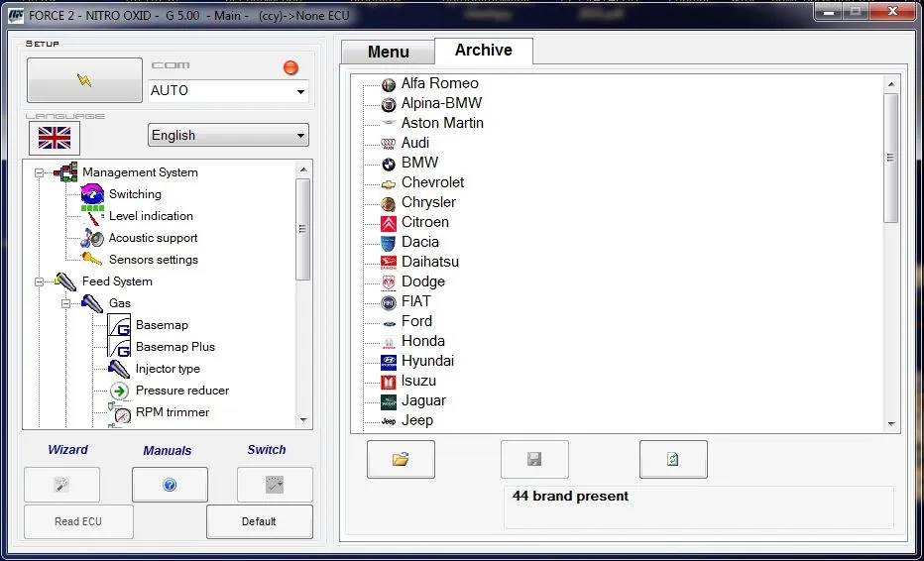Viewport: 924px width, 561px height.
Task: Open the COM port AUTO dropdown
Action: pyautogui.click(x=300, y=91)
